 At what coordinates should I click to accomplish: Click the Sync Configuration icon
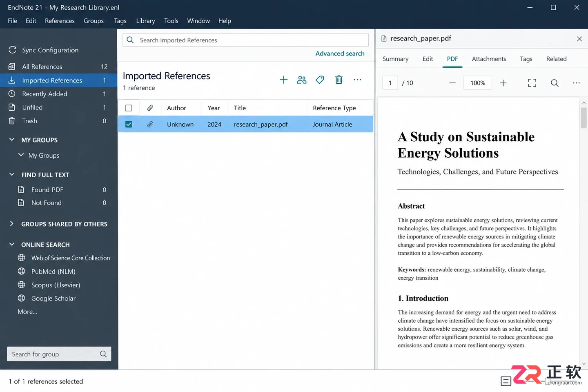pos(12,50)
